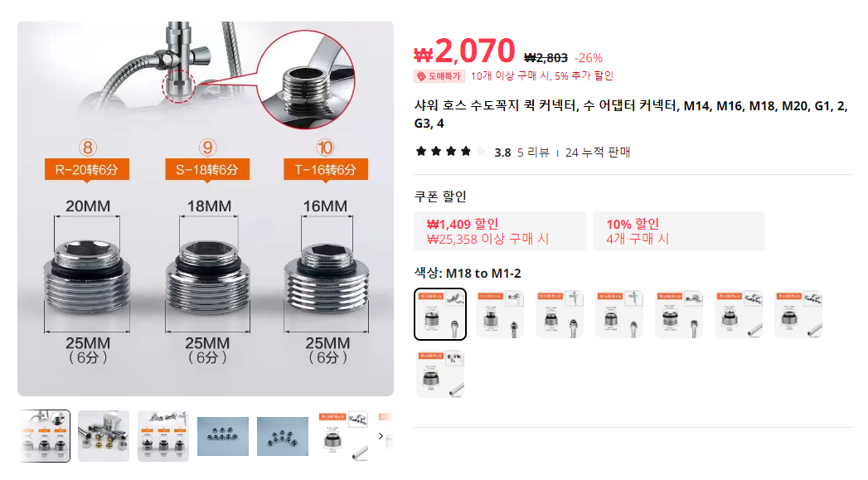Select the eighth variant swatch on second row
The width and height of the screenshot is (868, 480).
[x=440, y=374]
